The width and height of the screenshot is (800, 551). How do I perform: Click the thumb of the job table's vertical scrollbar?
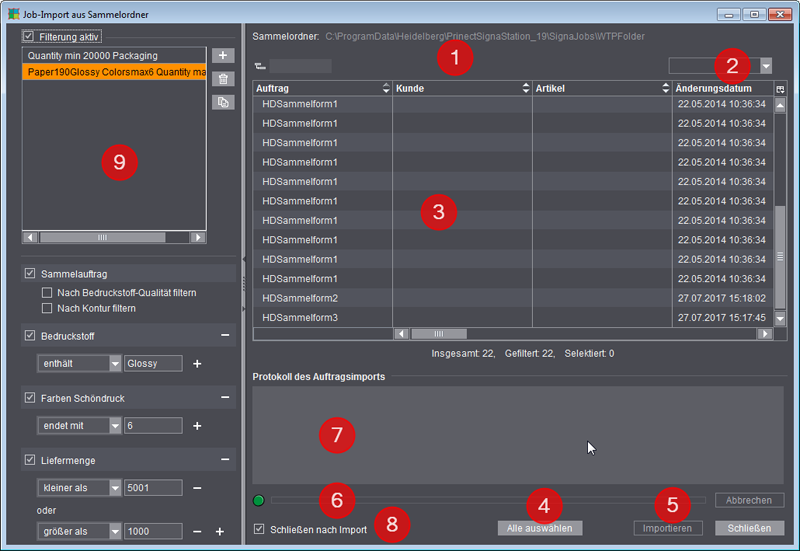coord(780,257)
